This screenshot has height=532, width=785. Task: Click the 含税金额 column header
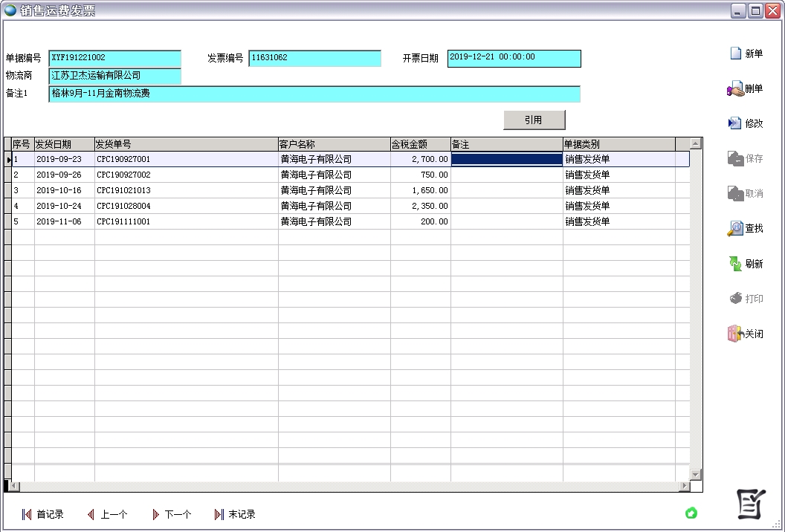pyautogui.click(x=420, y=144)
